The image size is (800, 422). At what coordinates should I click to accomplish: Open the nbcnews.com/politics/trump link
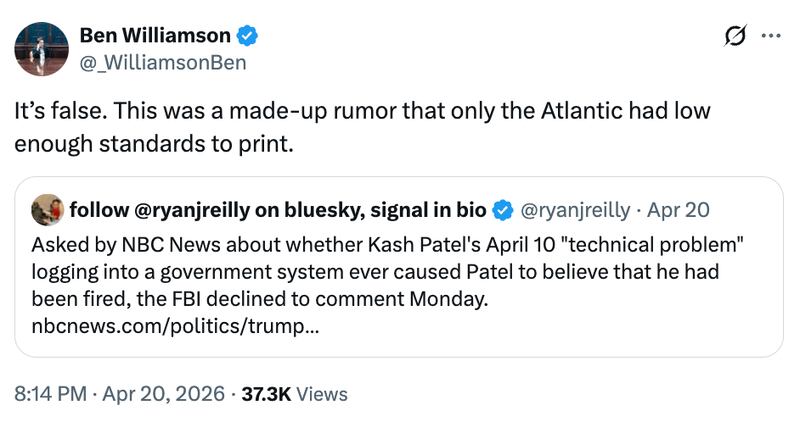tap(176, 326)
